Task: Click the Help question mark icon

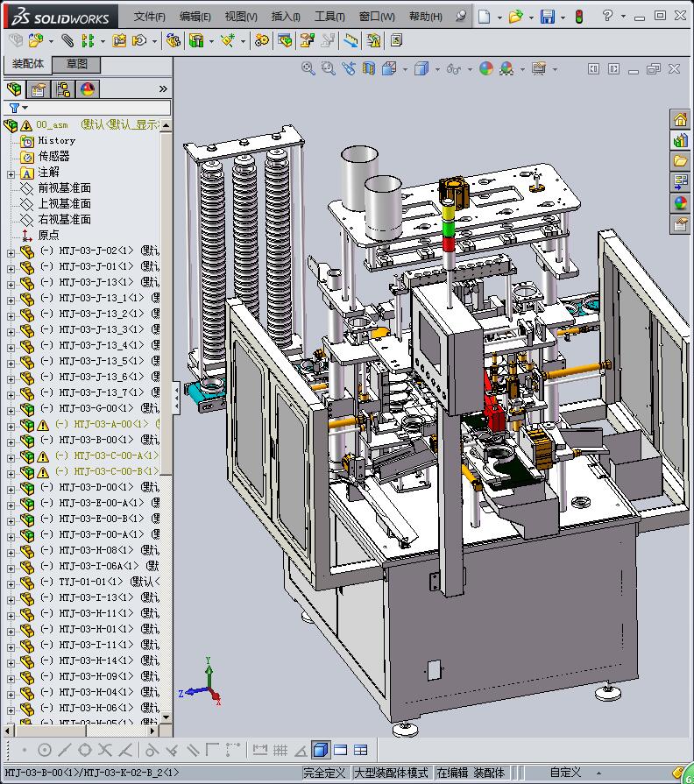Action: (x=607, y=16)
